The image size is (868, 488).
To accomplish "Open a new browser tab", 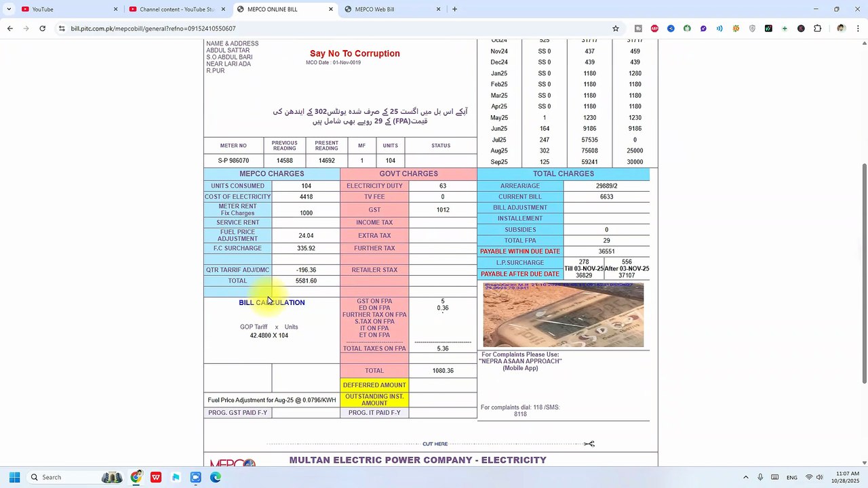I will [x=454, y=9].
